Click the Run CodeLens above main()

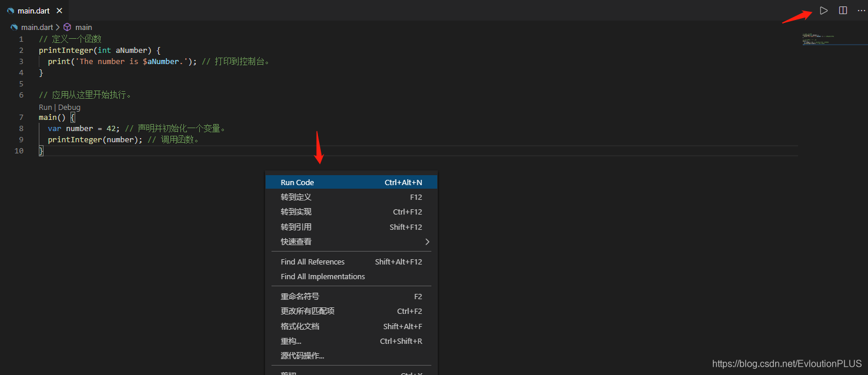45,107
